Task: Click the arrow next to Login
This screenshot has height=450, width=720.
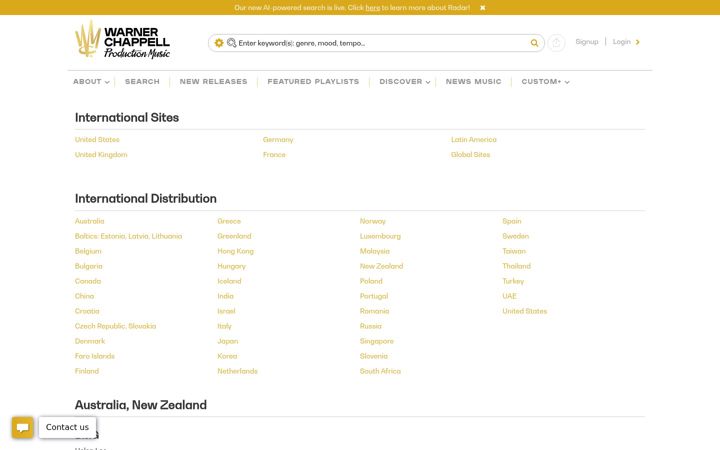Action: 637,42
